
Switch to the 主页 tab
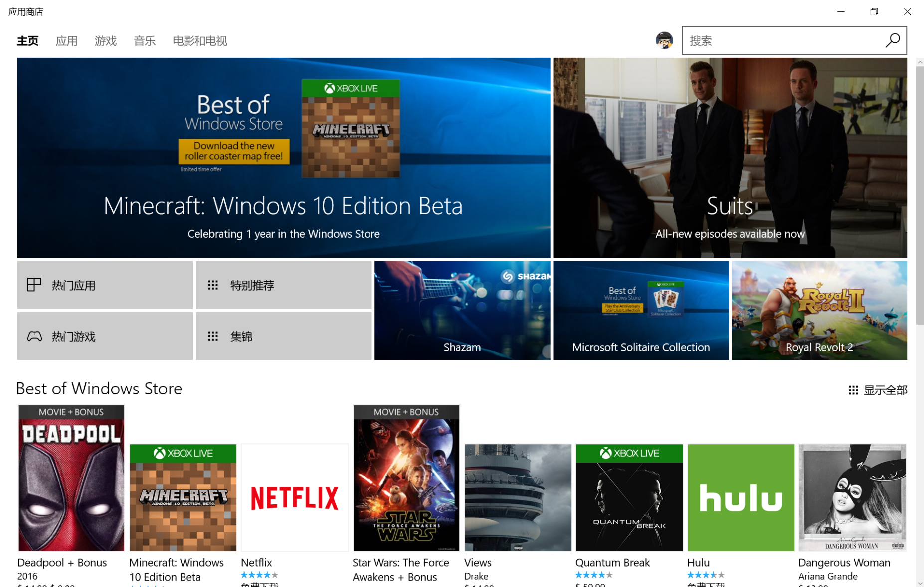pyautogui.click(x=27, y=41)
